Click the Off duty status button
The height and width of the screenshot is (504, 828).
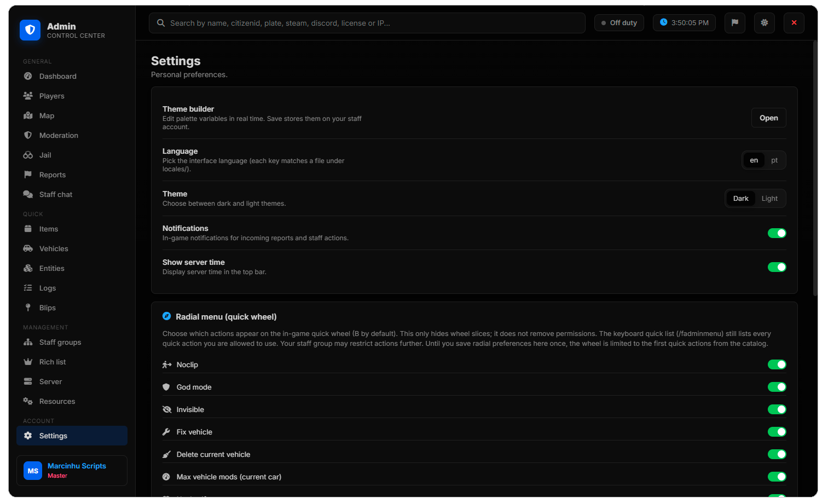point(619,23)
